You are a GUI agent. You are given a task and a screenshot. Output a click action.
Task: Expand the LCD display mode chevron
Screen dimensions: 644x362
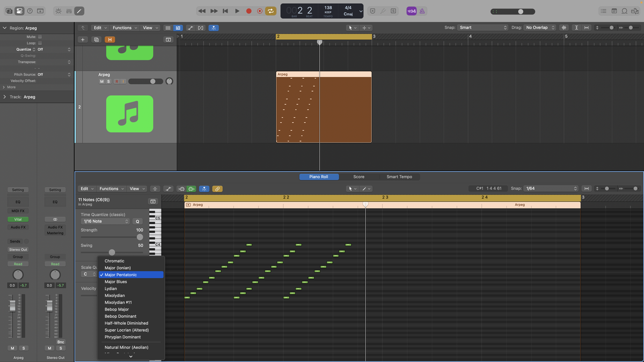coord(361,11)
